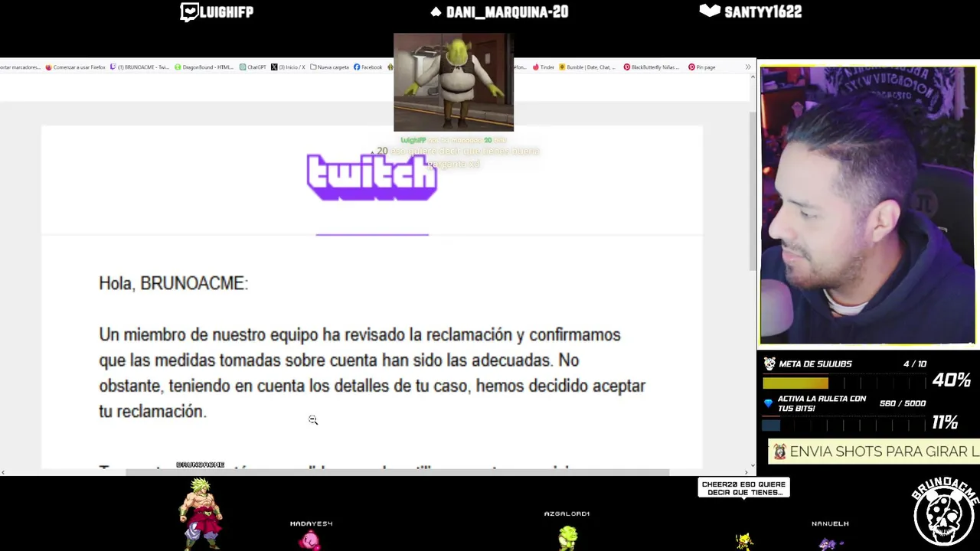Open the Facebook bookmark
The image size is (980, 551).
point(367,67)
